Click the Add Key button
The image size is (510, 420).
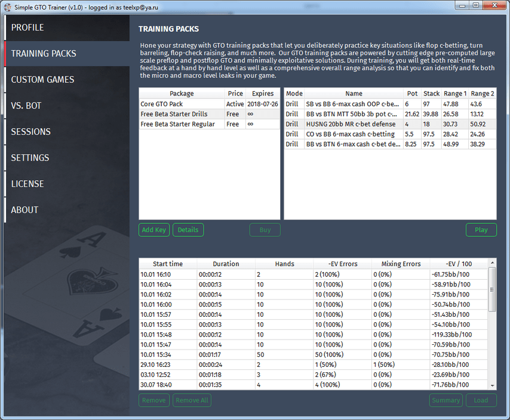pos(154,230)
